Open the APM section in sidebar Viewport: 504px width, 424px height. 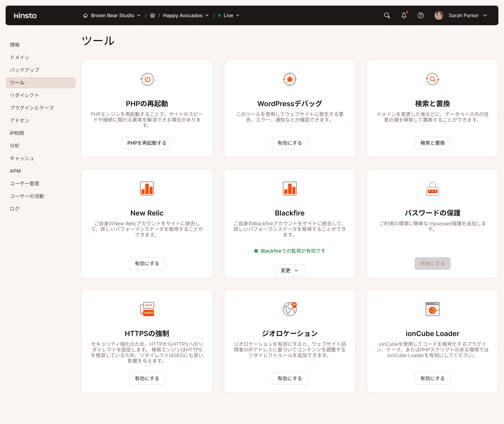point(15,171)
